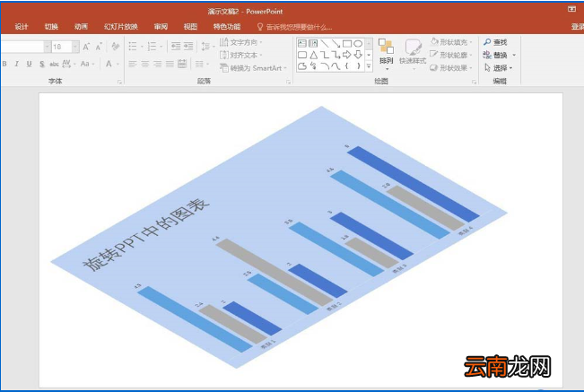Click 查找 (Find) button
584x392 pixels.
click(x=495, y=42)
